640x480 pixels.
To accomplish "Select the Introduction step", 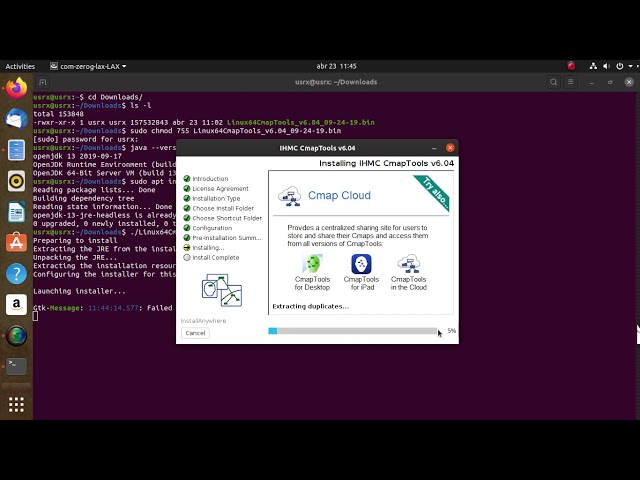I will tap(206, 179).
